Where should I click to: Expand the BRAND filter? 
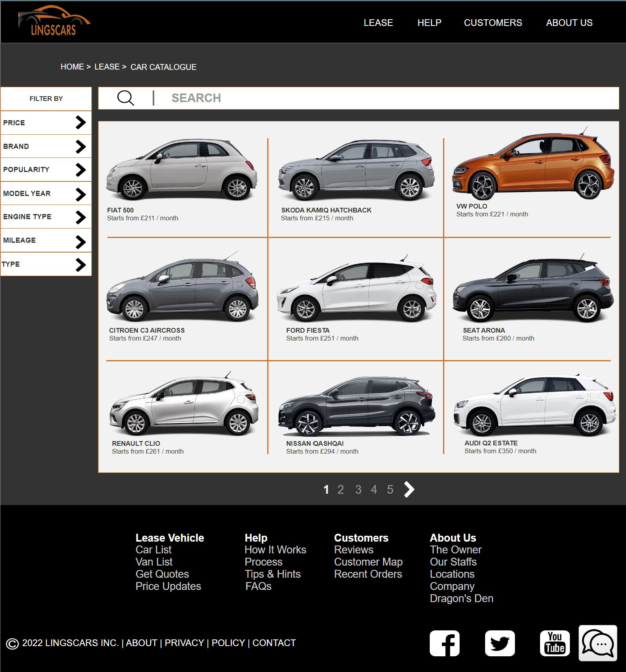tap(46, 146)
